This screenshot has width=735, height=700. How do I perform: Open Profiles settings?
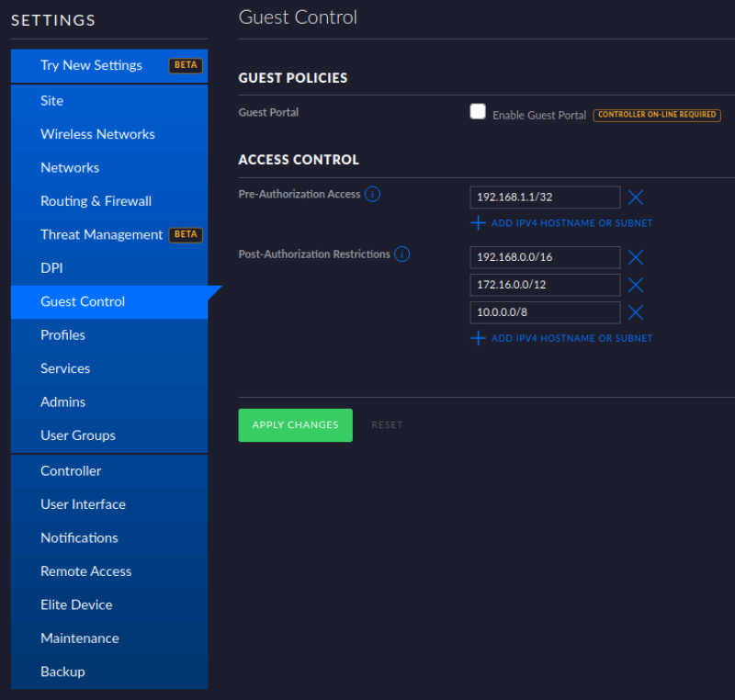pyautogui.click(x=109, y=335)
